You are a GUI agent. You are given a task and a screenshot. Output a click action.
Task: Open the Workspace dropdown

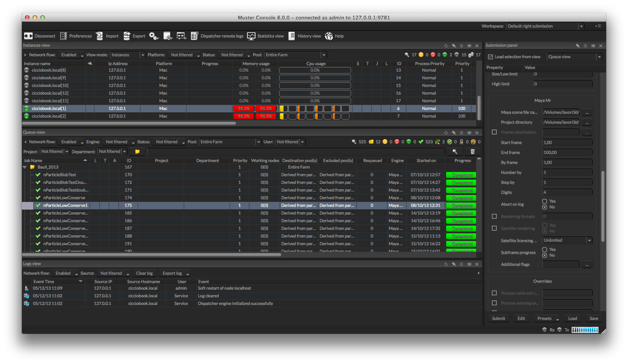coord(545,26)
